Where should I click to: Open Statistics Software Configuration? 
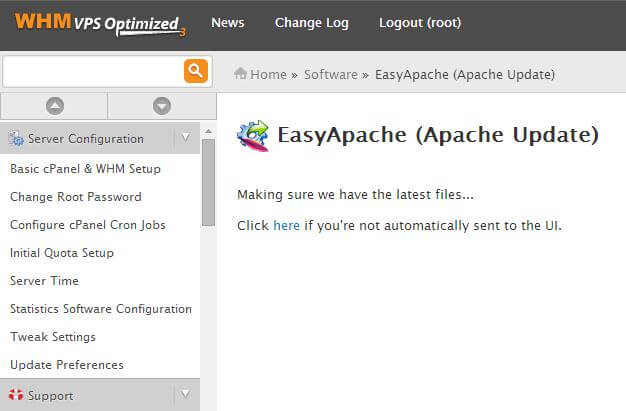(x=101, y=309)
